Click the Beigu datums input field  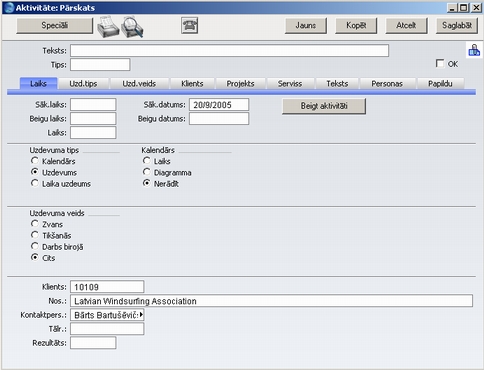[219, 119]
